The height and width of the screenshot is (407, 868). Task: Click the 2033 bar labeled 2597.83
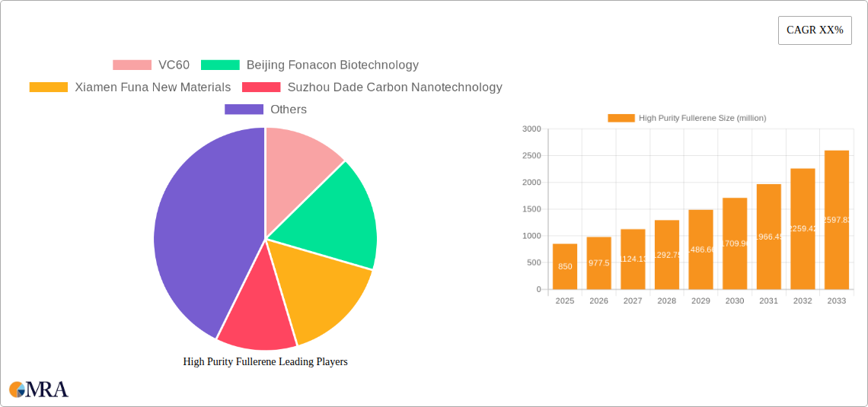click(x=837, y=220)
